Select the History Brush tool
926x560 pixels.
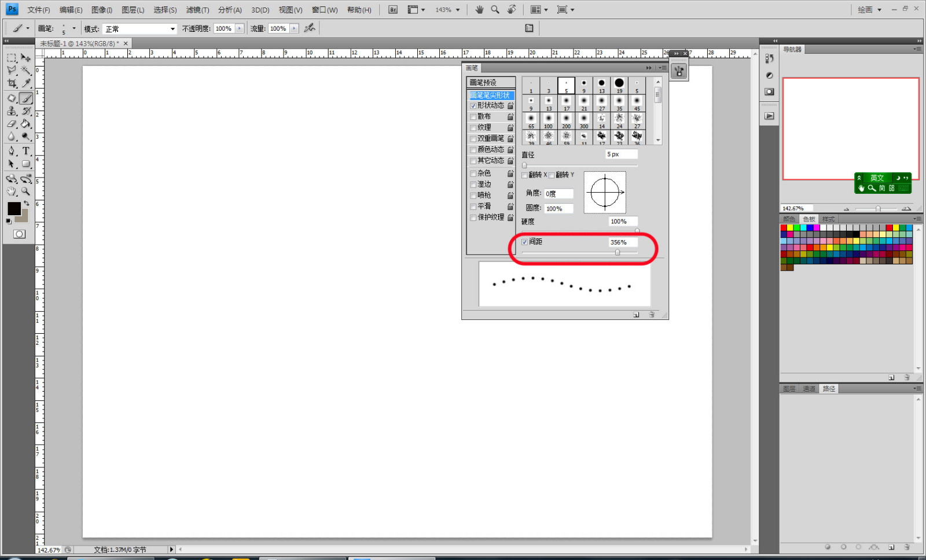[x=26, y=111]
